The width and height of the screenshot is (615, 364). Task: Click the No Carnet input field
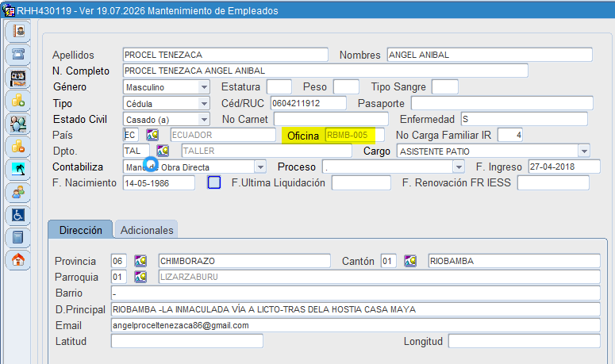click(x=331, y=119)
